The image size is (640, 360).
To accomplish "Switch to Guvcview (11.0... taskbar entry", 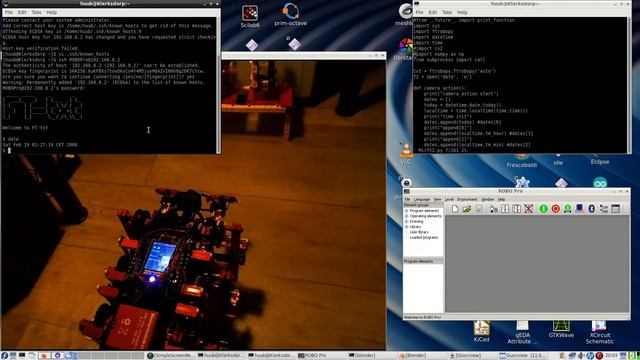I will pos(523,356).
